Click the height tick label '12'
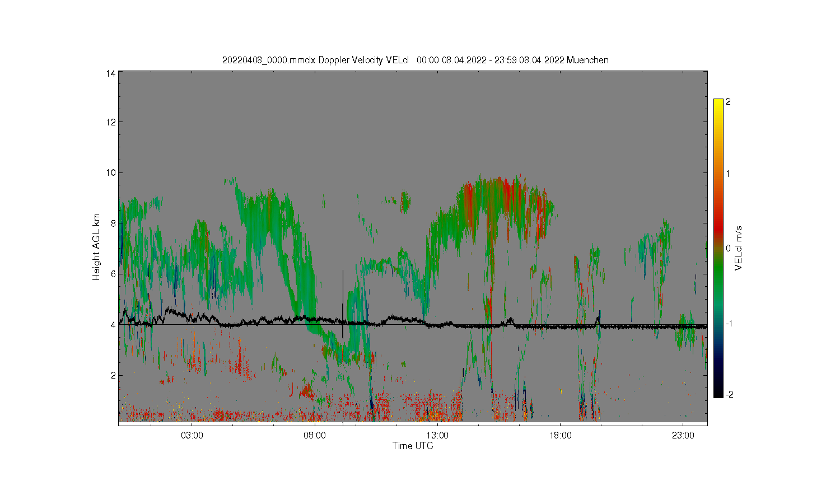 111,122
